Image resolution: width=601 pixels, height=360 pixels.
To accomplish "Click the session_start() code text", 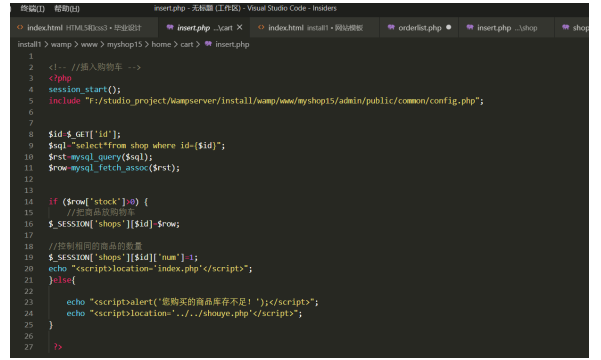I will click(x=84, y=90).
